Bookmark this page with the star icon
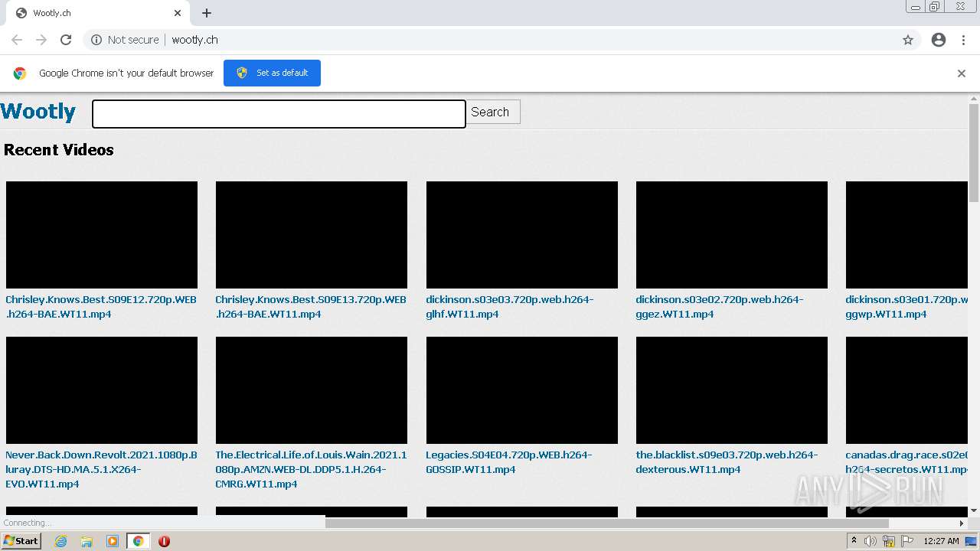Viewport: 980px width, 551px height. coord(908,40)
